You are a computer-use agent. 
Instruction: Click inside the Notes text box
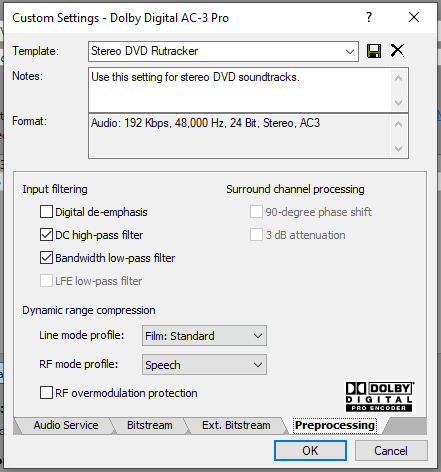[x=240, y=90]
